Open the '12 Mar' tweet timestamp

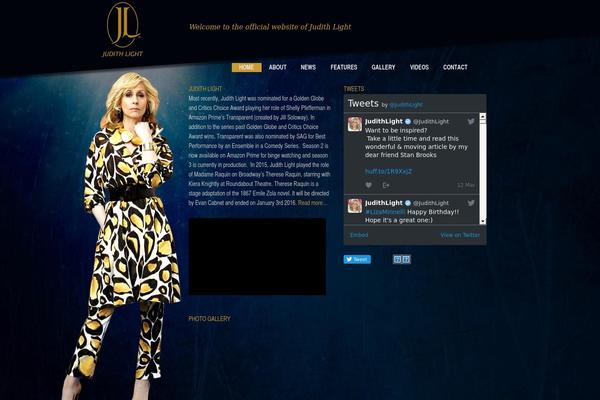pyautogui.click(x=466, y=185)
